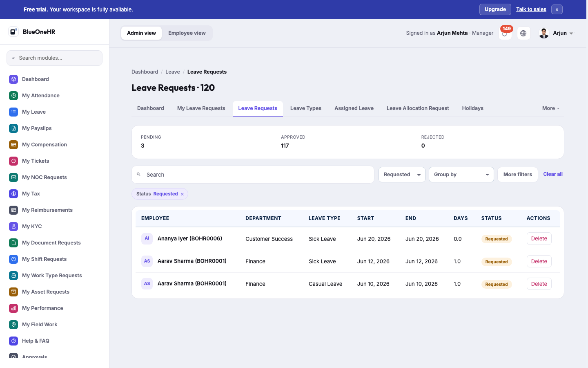Dismiss the free trial banner
Image resolution: width=588 pixels, height=368 pixels.
pyautogui.click(x=557, y=9)
